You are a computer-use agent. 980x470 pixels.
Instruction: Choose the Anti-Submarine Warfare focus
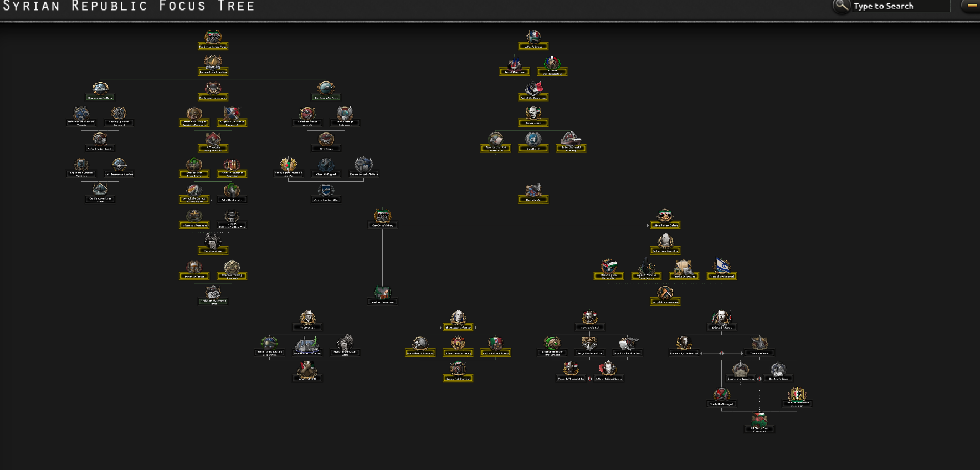[x=119, y=168]
